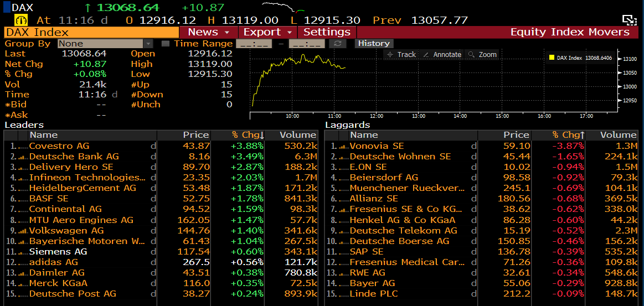Click the blue square marker beside DAX ticker

7,7
